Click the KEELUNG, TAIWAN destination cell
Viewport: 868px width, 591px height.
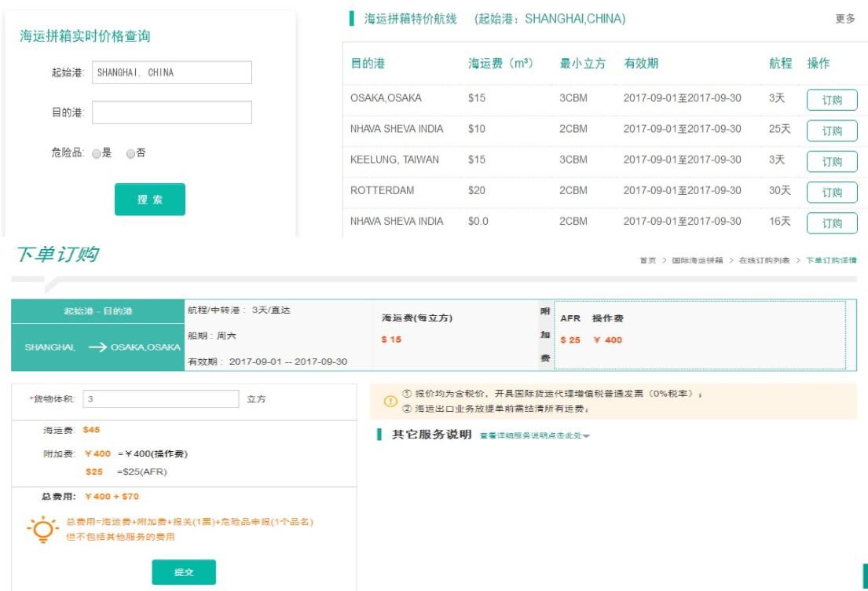click(394, 160)
